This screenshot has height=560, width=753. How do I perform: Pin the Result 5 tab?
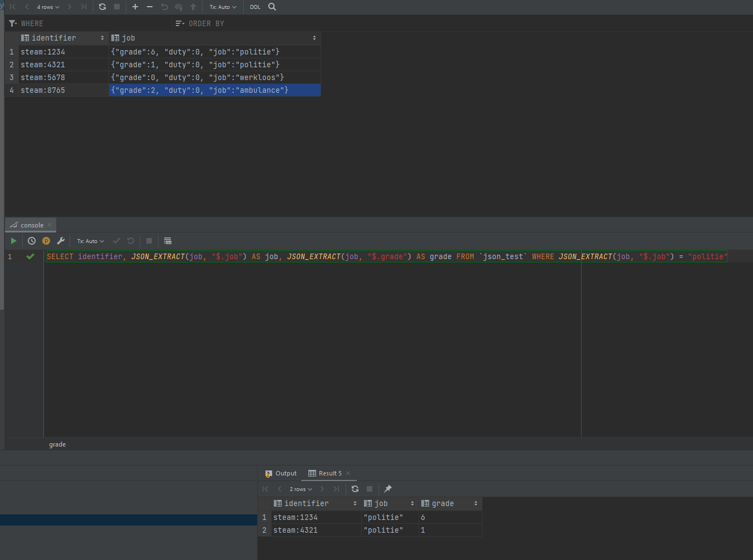tap(388, 489)
